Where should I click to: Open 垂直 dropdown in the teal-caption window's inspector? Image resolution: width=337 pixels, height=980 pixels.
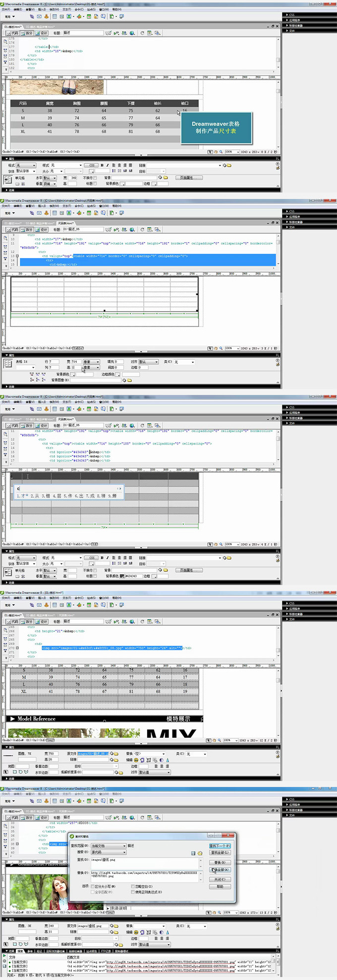[x=50, y=184]
